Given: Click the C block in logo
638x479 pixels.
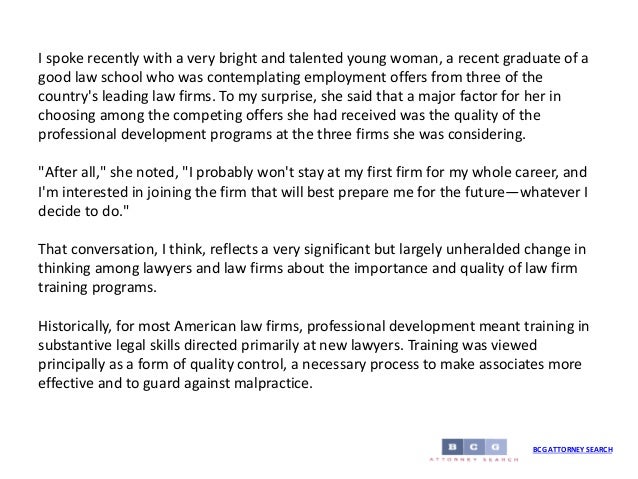Looking at the screenshot, I should [474, 447].
